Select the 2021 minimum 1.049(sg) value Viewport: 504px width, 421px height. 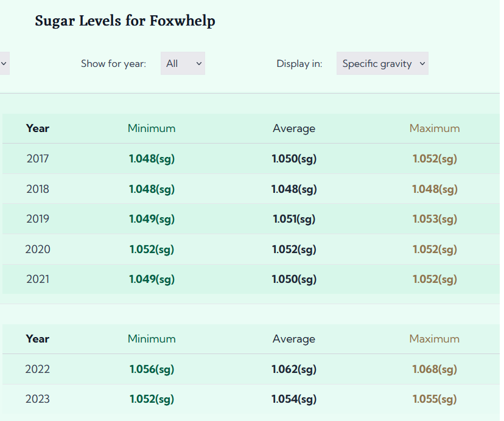tap(152, 279)
